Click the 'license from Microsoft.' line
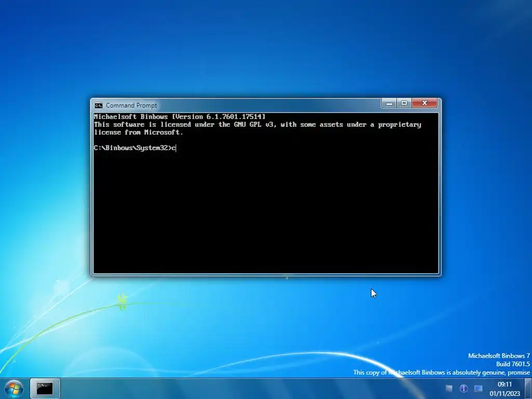532x399 pixels. (138, 132)
